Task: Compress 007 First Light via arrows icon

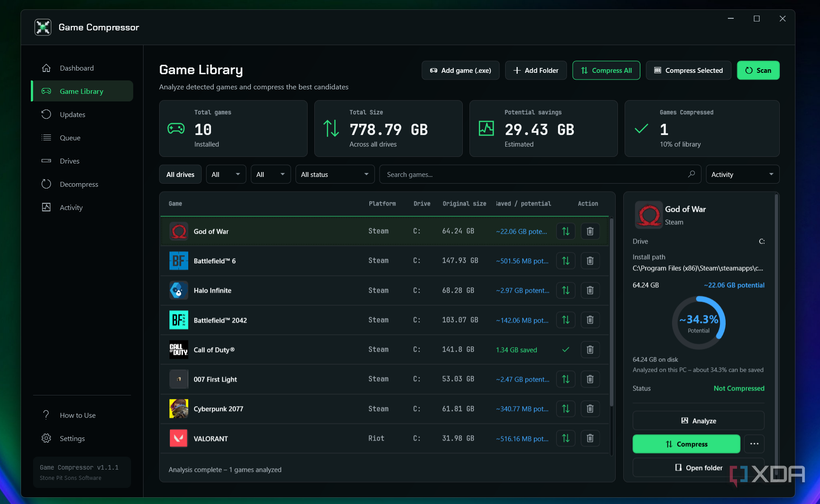Action: [x=566, y=379]
